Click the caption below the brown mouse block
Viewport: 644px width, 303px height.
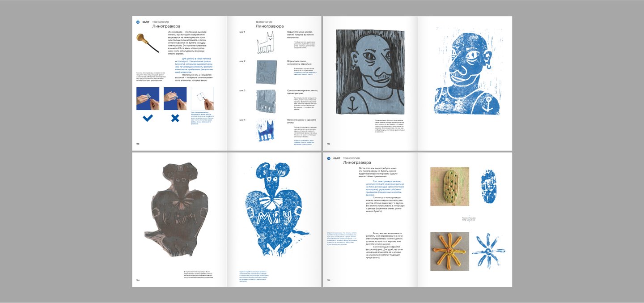(x=199, y=274)
